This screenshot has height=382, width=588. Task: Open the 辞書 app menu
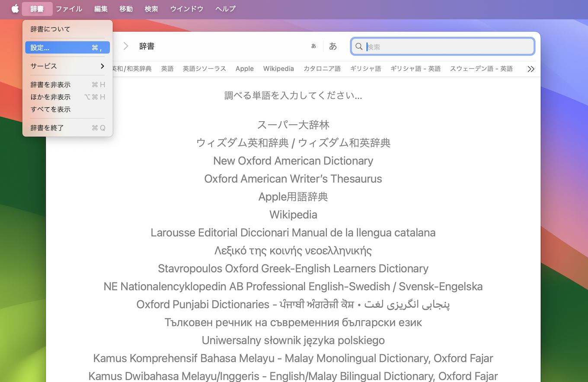click(x=37, y=9)
